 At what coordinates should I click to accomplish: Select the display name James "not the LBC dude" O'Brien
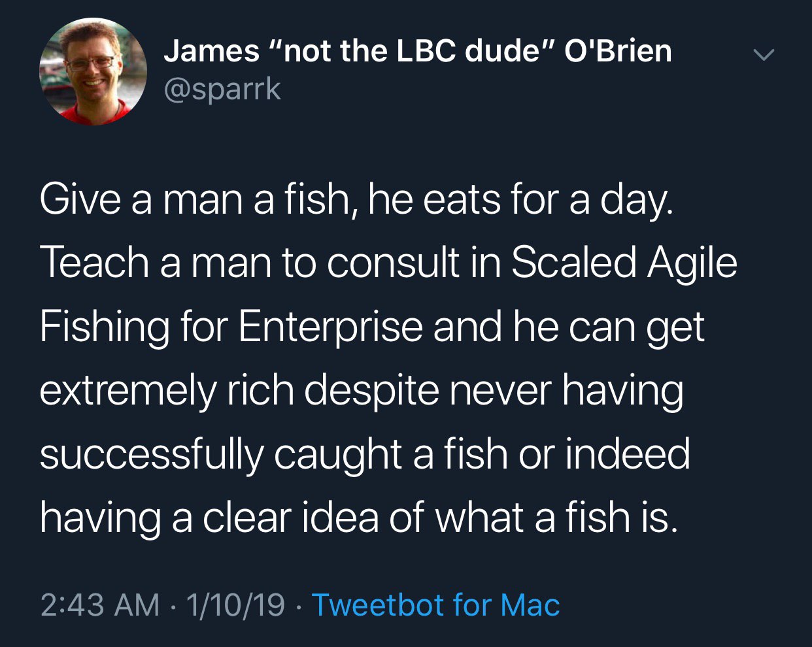[x=418, y=50]
